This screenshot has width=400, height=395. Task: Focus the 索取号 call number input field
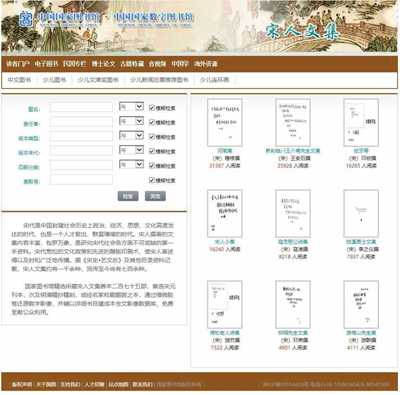(81, 180)
